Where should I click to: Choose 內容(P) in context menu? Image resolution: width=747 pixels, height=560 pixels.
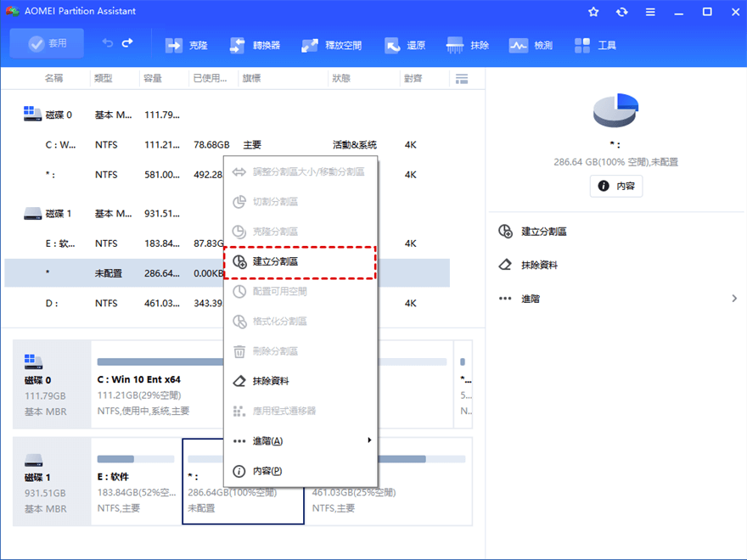(300, 471)
